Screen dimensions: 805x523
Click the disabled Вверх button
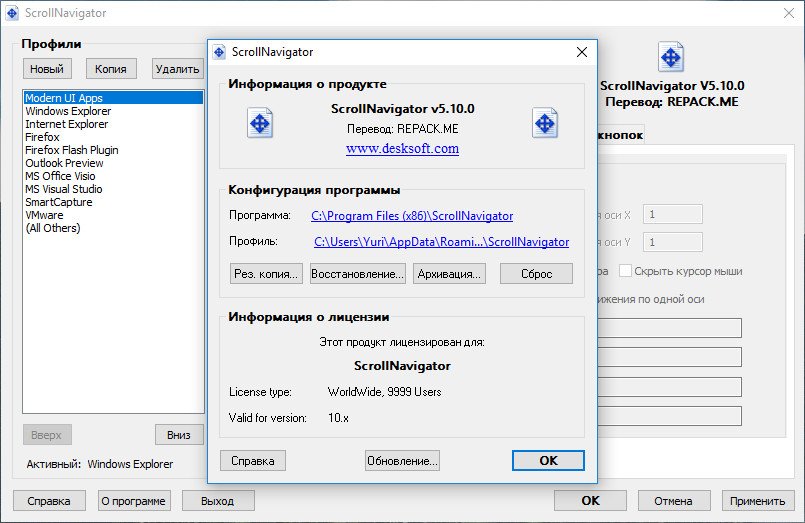(x=47, y=435)
